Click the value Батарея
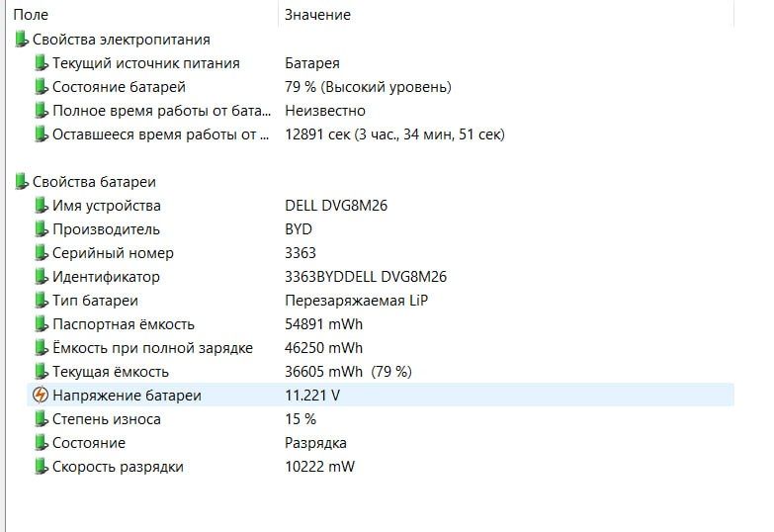The height and width of the screenshot is (532, 774). click(312, 63)
